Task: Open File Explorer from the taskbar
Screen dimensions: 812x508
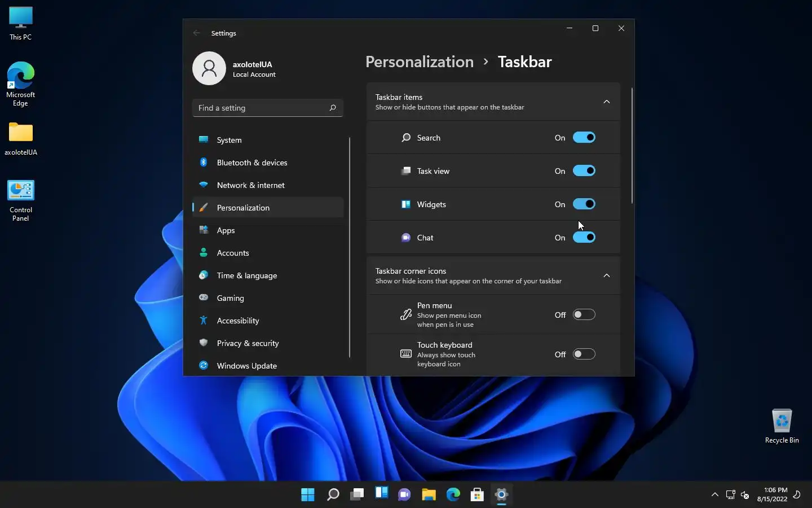Action: pos(429,494)
